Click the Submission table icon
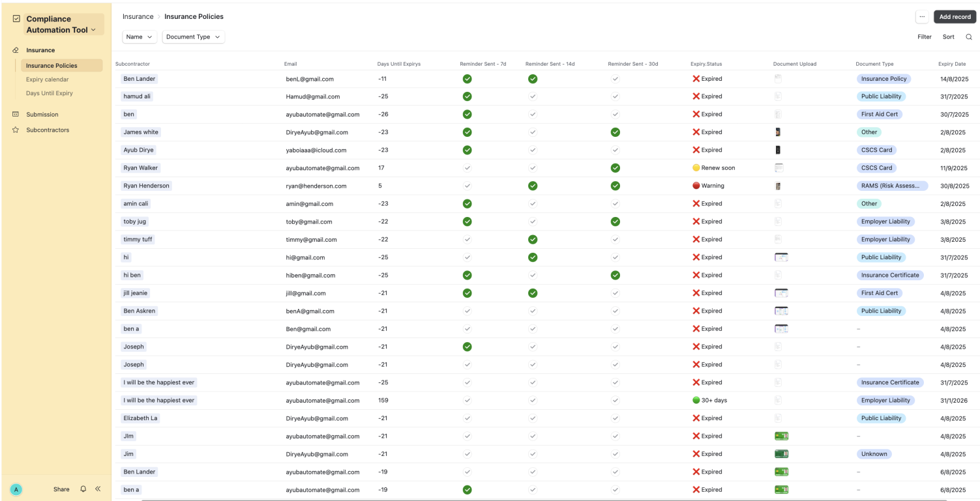980x501 pixels. [16, 115]
